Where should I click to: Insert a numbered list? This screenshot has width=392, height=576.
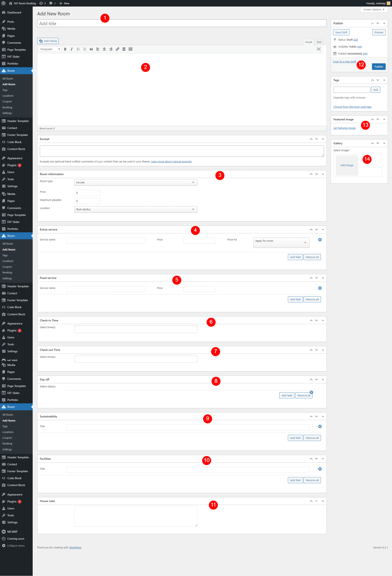click(x=85, y=49)
